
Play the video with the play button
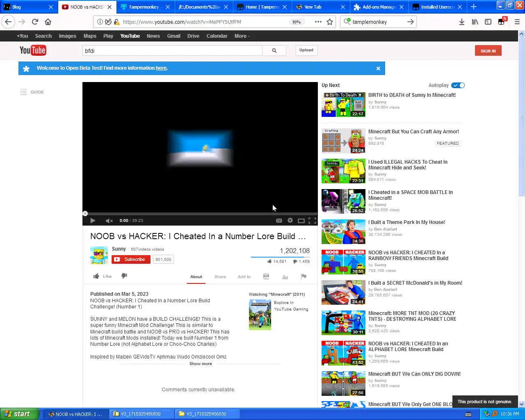93,221
